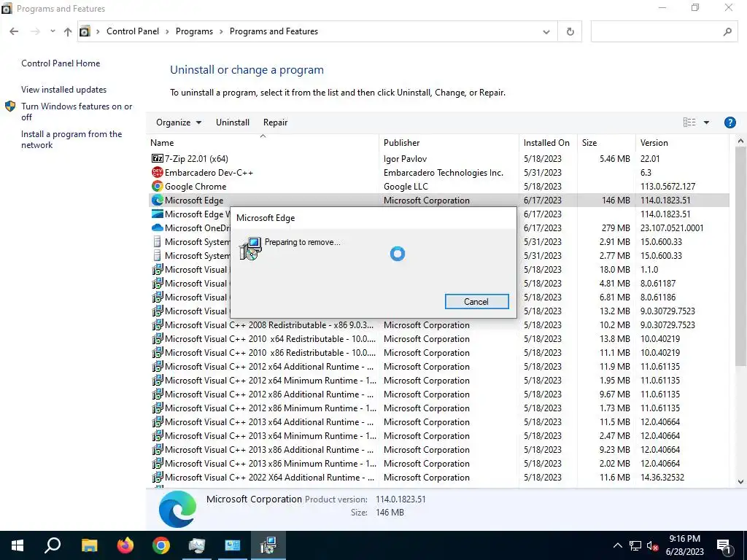The image size is (747, 560).
Task: Select Visual C++ 2013 x64 Additional Runtime row
Action: coord(438,422)
